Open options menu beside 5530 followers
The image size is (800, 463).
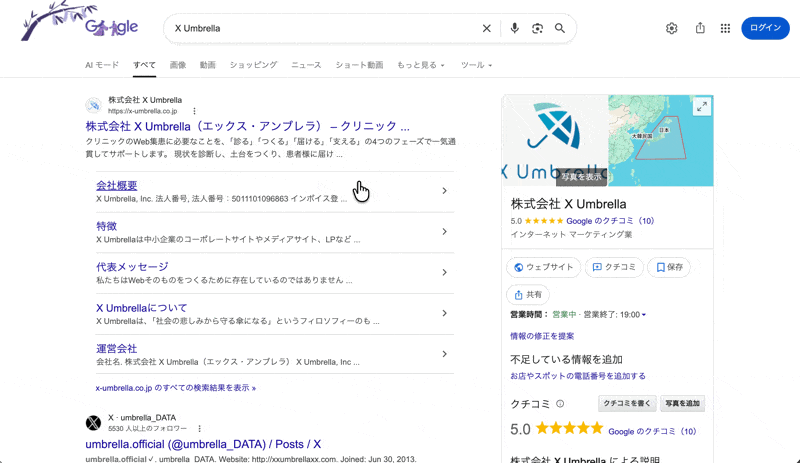click(x=199, y=429)
